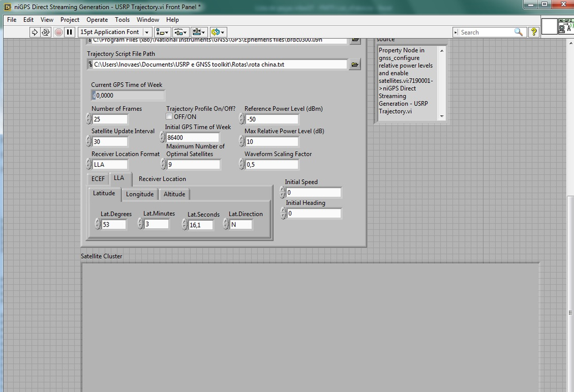Click the Max Relative Power Level stepper

pyautogui.click(x=242, y=141)
